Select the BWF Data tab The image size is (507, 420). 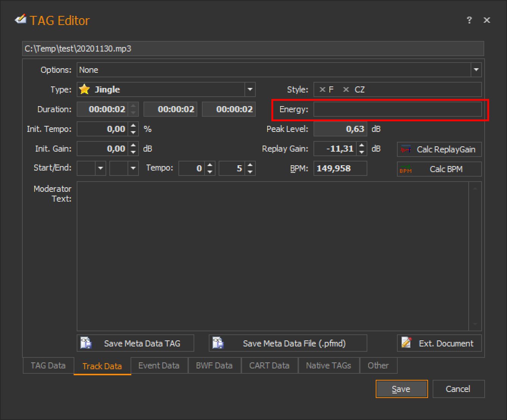[214, 365]
